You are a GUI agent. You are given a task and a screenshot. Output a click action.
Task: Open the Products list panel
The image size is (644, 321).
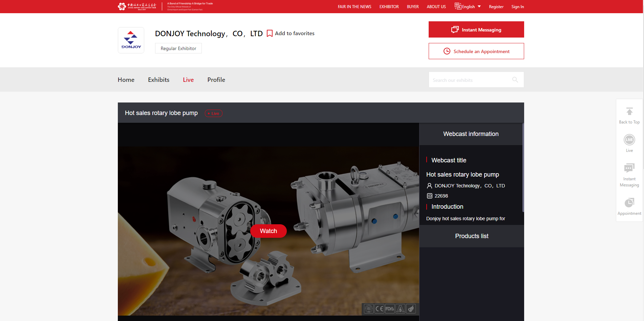click(x=471, y=236)
